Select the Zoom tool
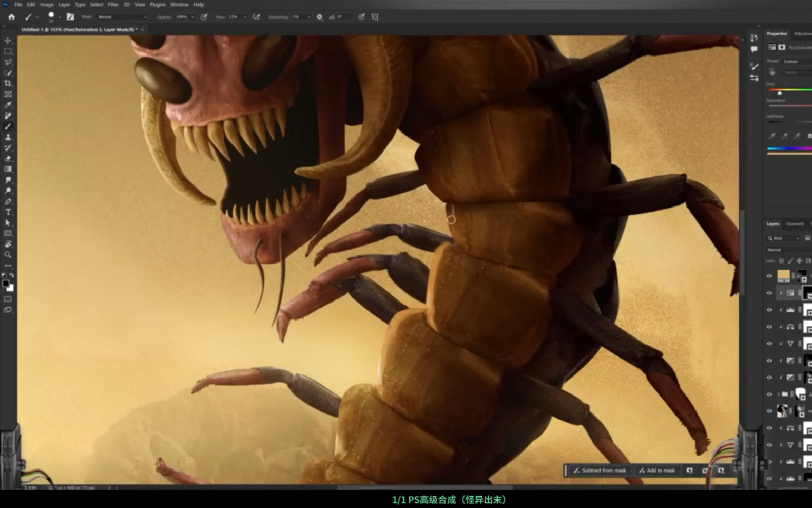The height and width of the screenshot is (508, 812). pyautogui.click(x=8, y=255)
